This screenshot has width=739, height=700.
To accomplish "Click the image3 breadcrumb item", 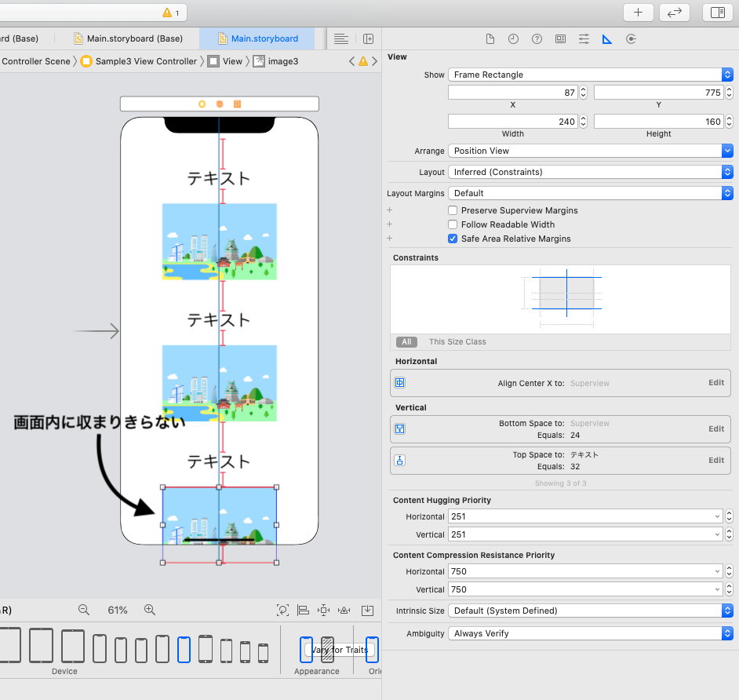I will tap(275, 61).
